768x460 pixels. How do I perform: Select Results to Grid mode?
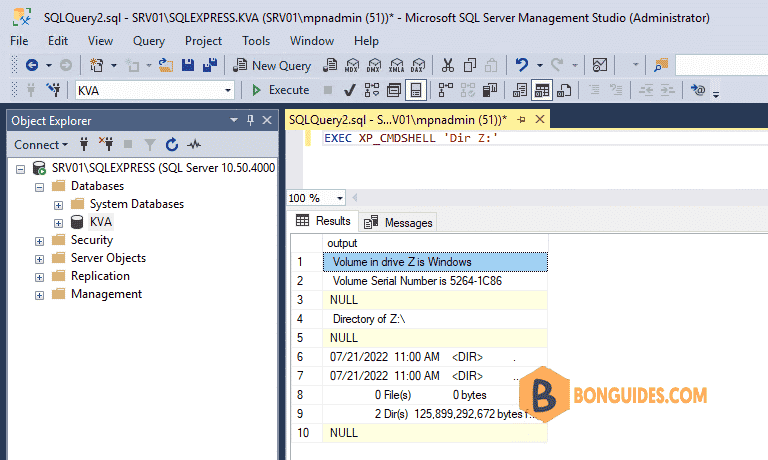tap(542, 90)
